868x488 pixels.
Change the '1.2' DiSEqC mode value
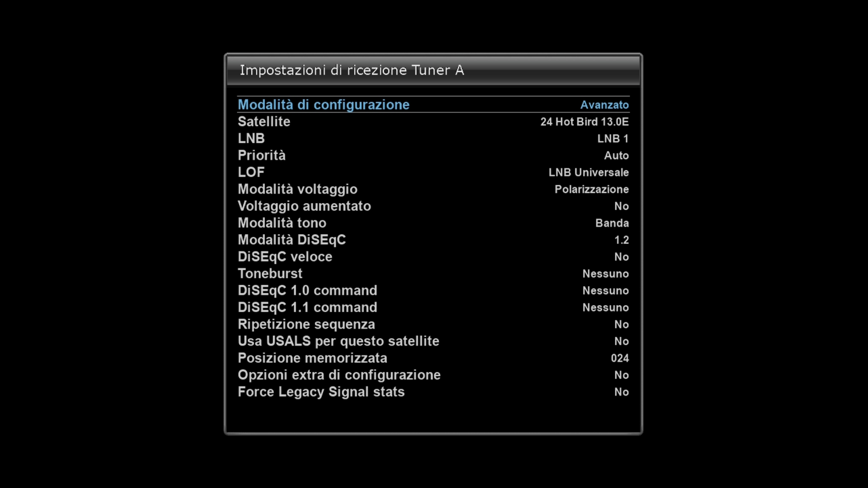click(622, 240)
